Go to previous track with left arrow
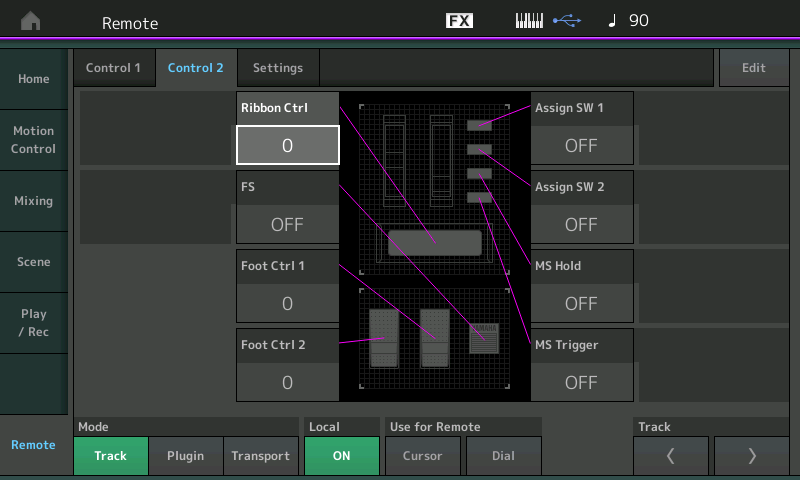This screenshot has width=800, height=480. click(671, 456)
